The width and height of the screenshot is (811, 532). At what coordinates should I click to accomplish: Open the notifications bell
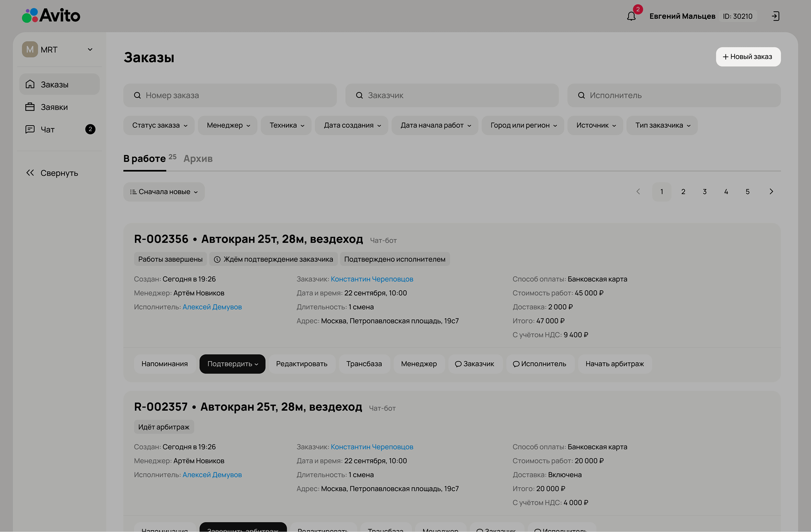click(x=631, y=16)
